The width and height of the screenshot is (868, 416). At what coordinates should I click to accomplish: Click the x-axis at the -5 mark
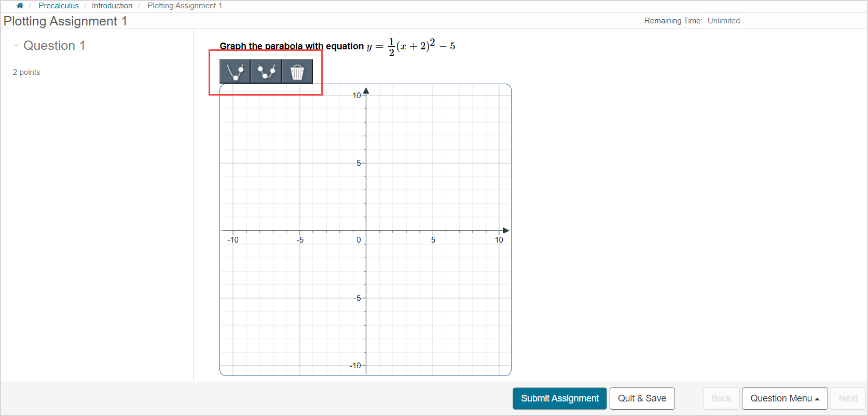[x=299, y=231]
